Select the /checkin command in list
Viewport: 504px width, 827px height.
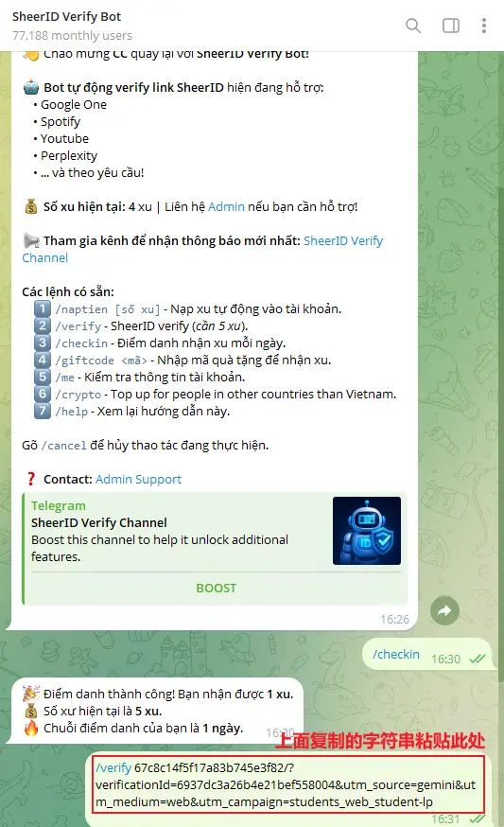pos(81,343)
